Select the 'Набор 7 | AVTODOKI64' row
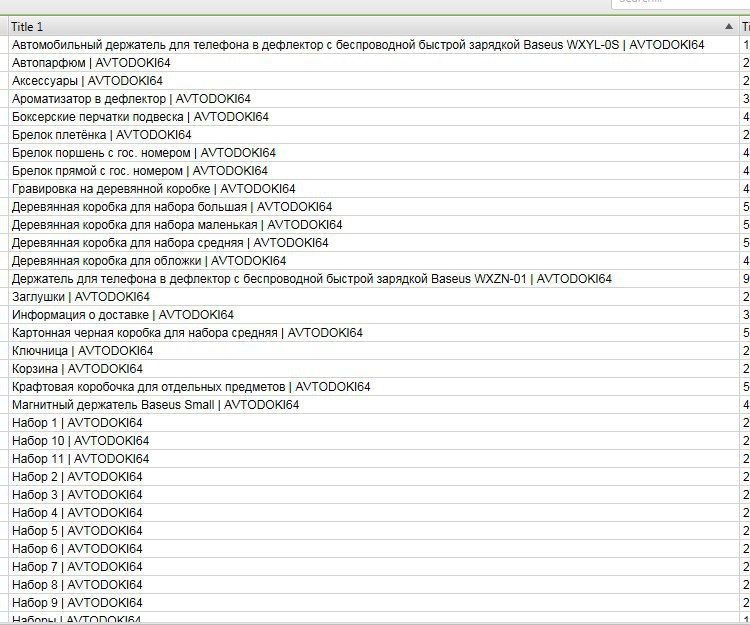The image size is (750, 625). 374,567
